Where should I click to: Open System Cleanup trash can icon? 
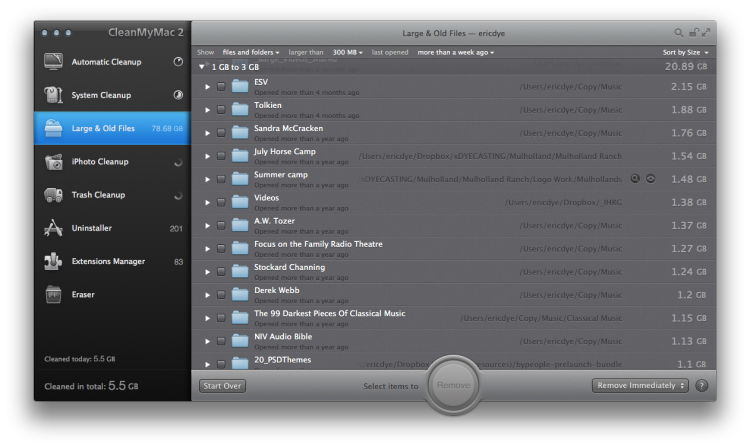[53, 95]
